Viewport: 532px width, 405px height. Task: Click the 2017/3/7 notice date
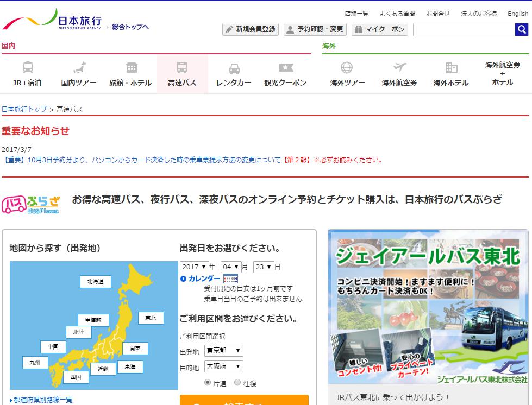tap(17, 149)
